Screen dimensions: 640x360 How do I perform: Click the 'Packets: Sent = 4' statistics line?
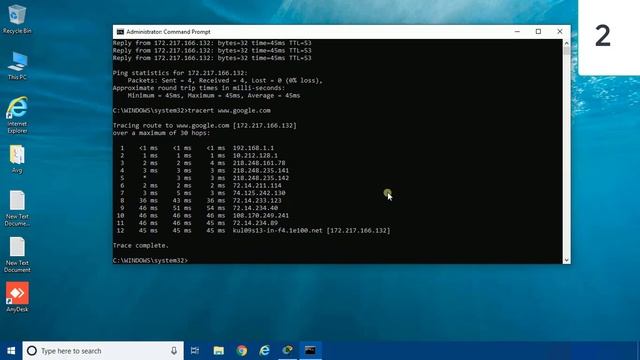coord(225,80)
